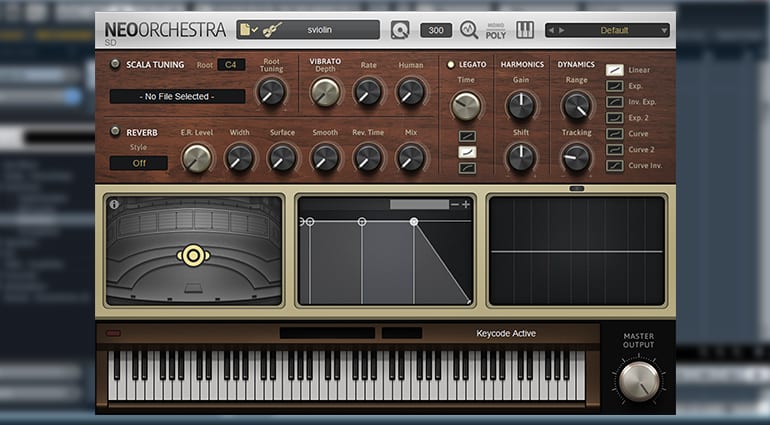The width and height of the screenshot is (770, 425).
Task: Click the lowest white key on keyboard
Action: 112,375
